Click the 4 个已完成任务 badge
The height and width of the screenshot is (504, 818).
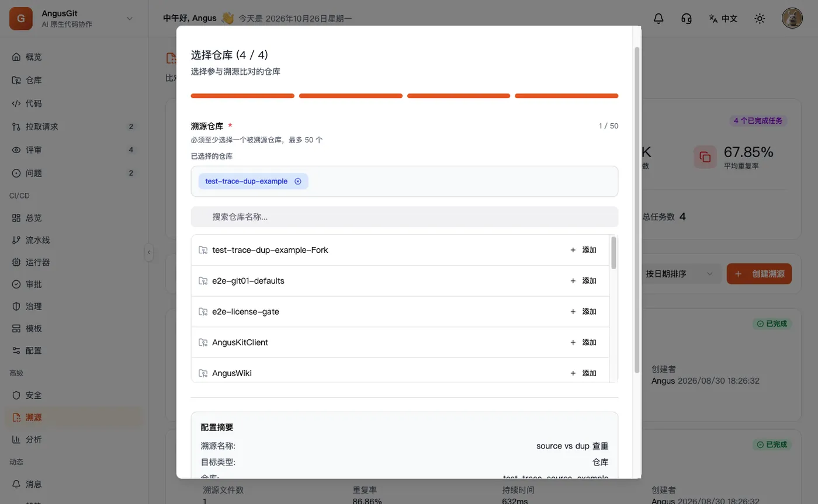(758, 121)
